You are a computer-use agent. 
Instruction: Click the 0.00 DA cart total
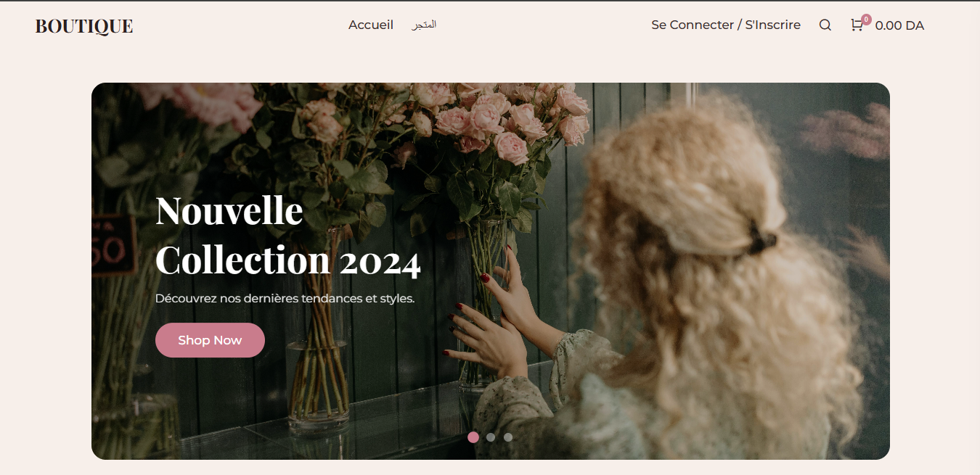pyautogui.click(x=899, y=25)
